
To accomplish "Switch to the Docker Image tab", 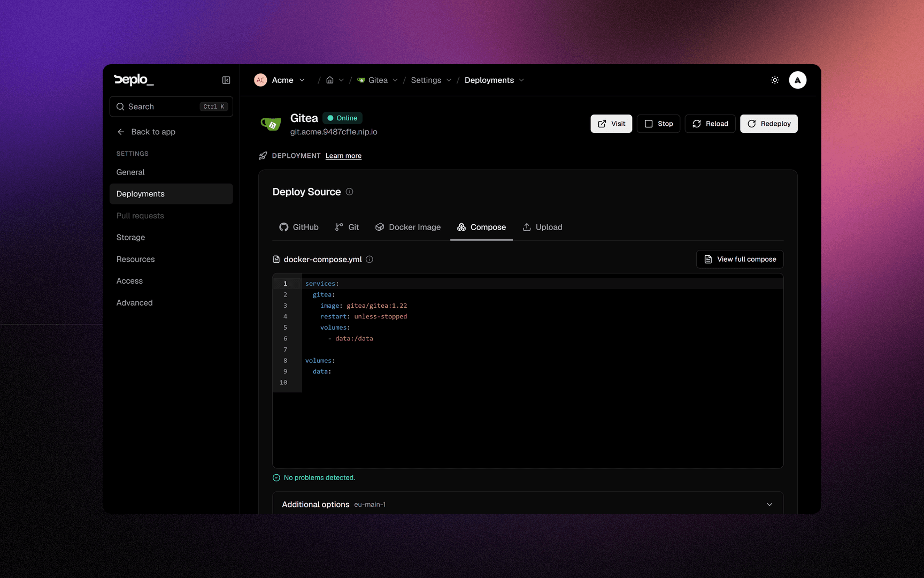I will [408, 227].
